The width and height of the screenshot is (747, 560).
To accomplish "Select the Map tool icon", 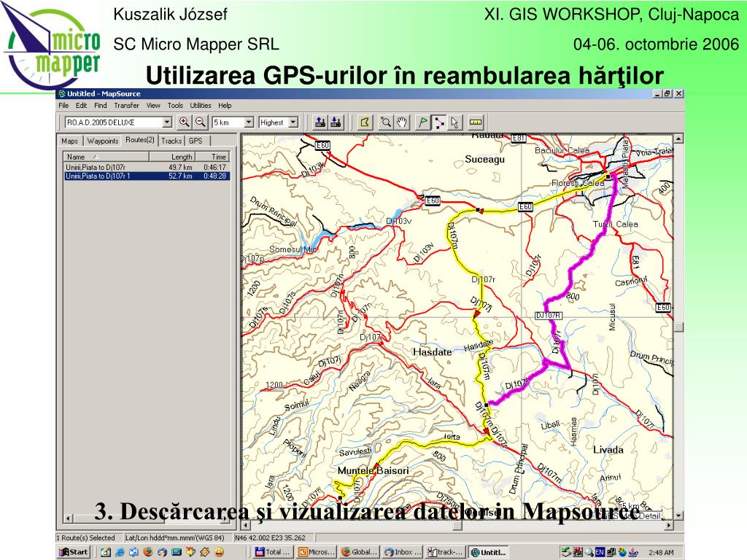I will pos(365,122).
